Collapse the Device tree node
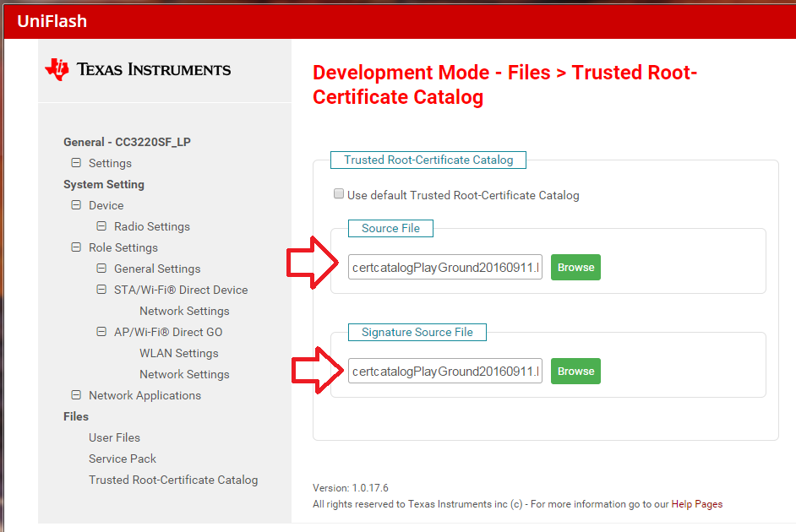796x532 pixels. pos(76,205)
